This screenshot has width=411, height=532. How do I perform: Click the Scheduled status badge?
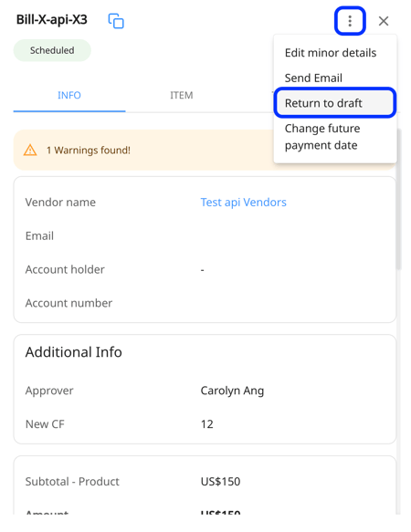(52, 50)
